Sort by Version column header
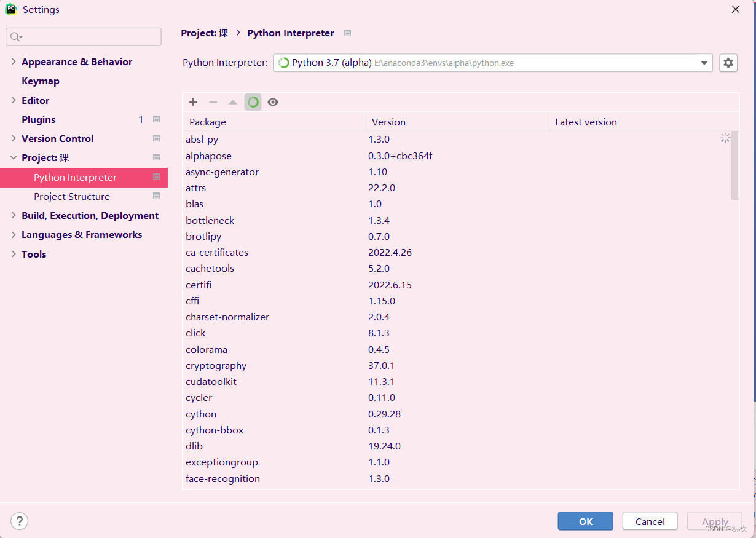Viewport: 756px width, 538px height. pos(458,122)
